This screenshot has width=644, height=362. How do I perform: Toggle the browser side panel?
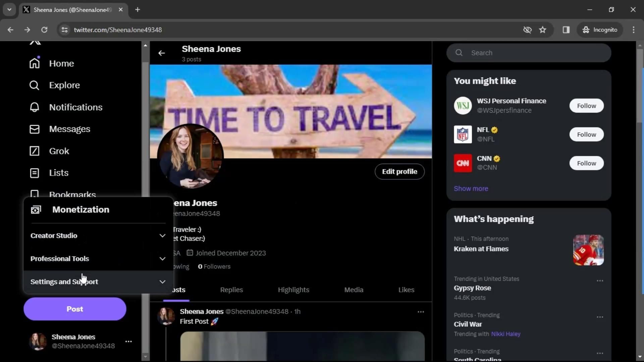point(566,30)
